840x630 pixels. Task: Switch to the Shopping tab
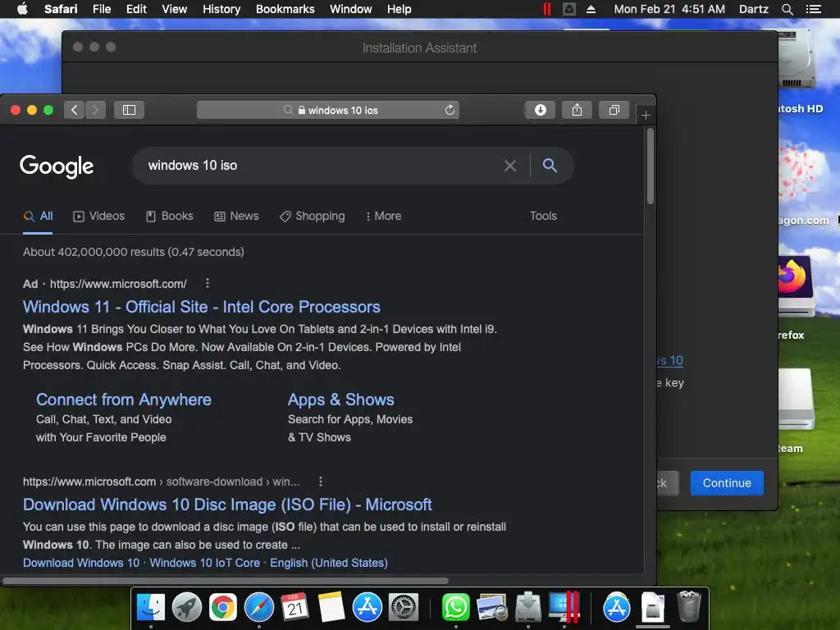click(x=313, y=216)
